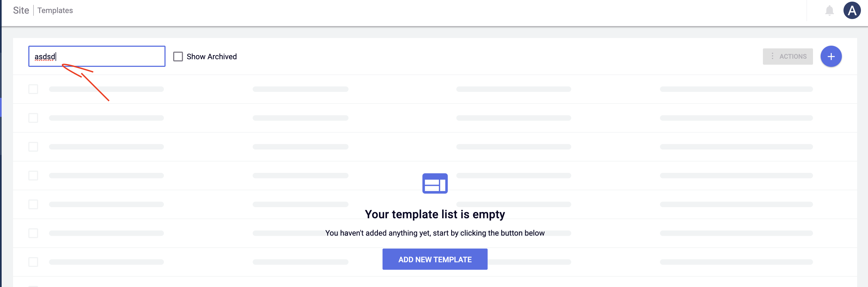Click the Templates breadcrumb label
868x287 pixels.
coord(55,10)
